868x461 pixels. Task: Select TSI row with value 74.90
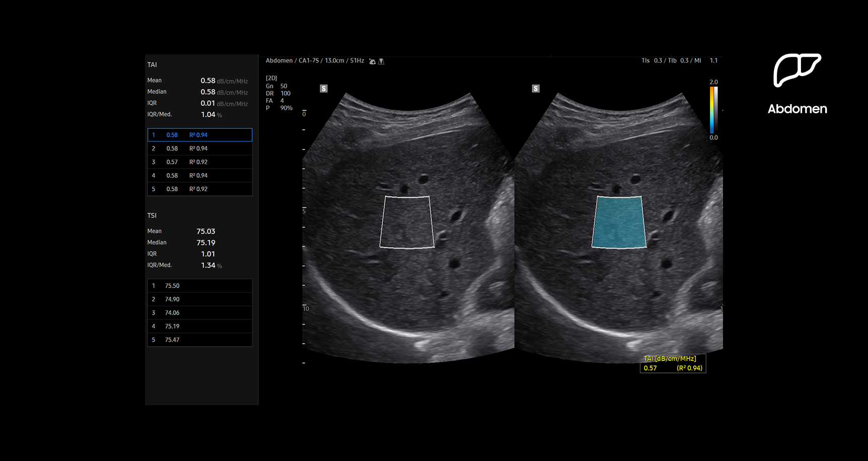coord(200,299)
